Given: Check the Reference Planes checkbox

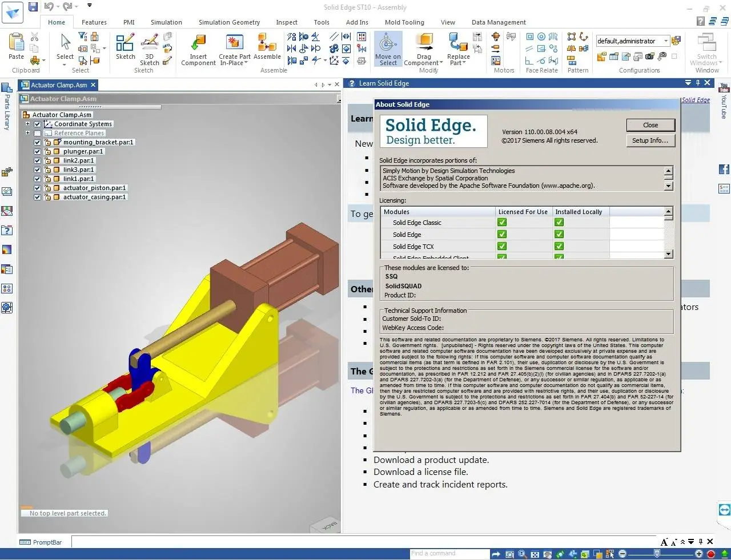Looking at the screenshot, I should click(x=38, y=133).
